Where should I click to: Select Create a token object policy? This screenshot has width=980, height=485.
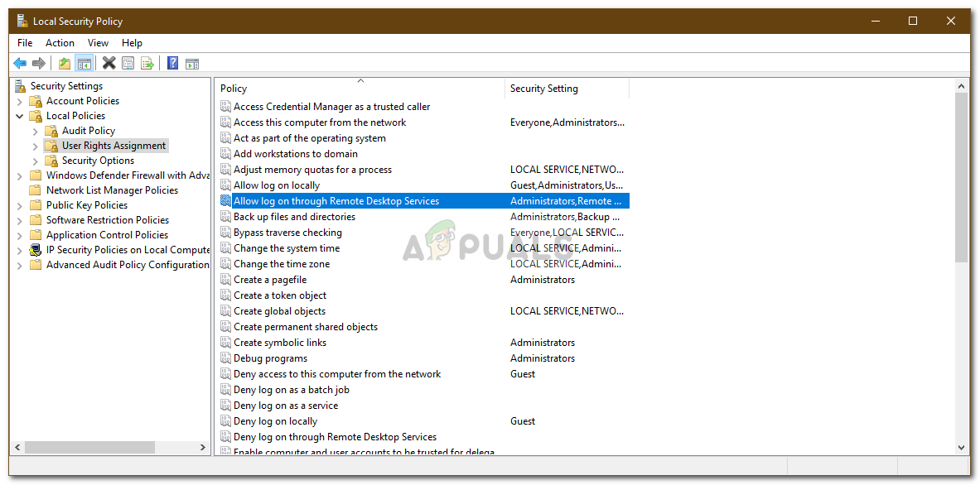tap(280, 295)
